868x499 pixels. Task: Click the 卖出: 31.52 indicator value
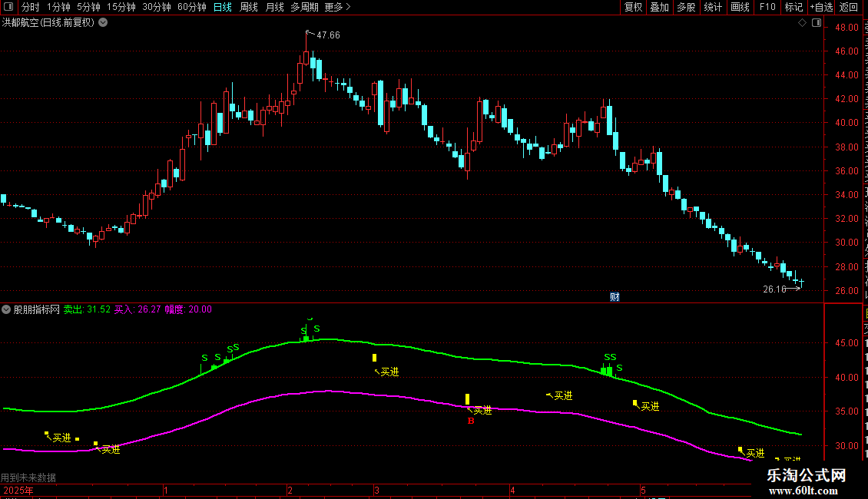pos(87,309)
